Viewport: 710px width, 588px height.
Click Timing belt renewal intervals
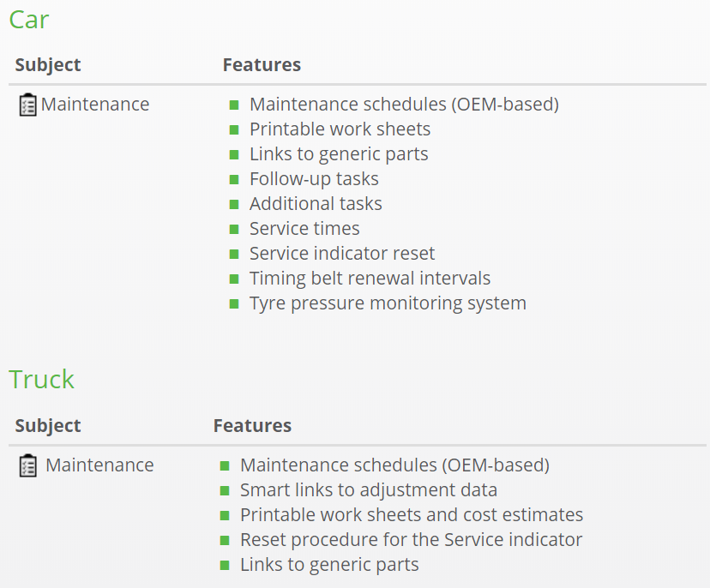point(370,279)
